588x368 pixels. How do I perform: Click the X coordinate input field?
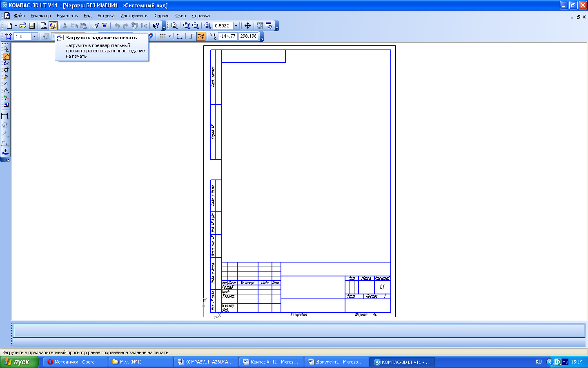point(227,36)
